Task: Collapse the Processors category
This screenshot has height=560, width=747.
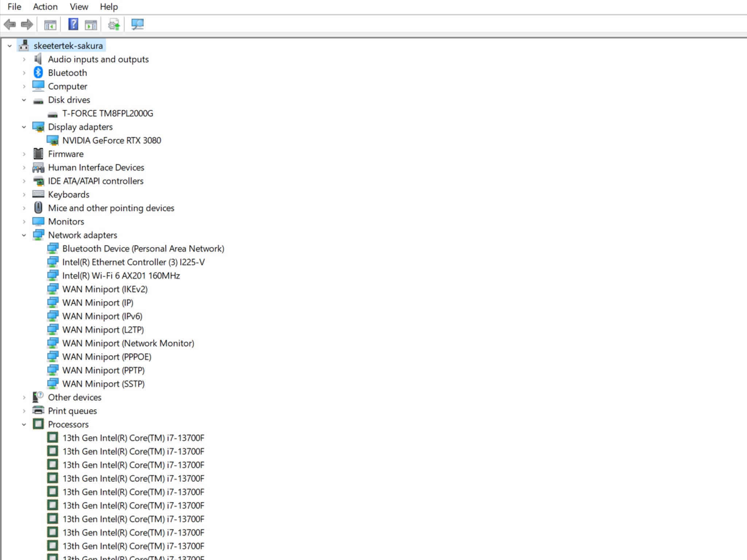Action: [x=24, y=424]
